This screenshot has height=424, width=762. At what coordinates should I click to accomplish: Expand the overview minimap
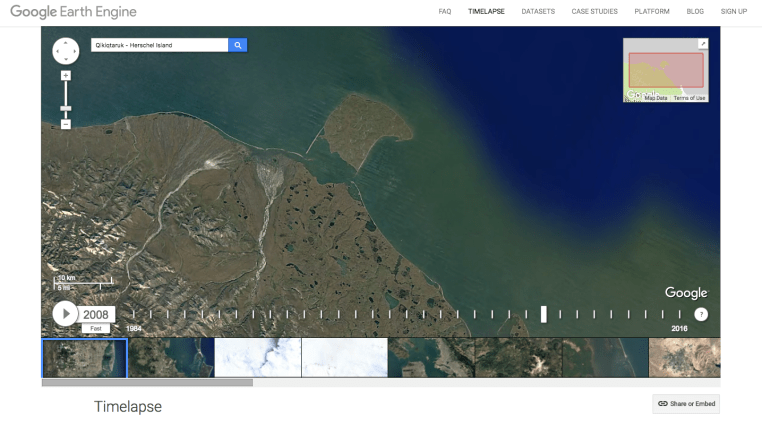tap(702, 44)
